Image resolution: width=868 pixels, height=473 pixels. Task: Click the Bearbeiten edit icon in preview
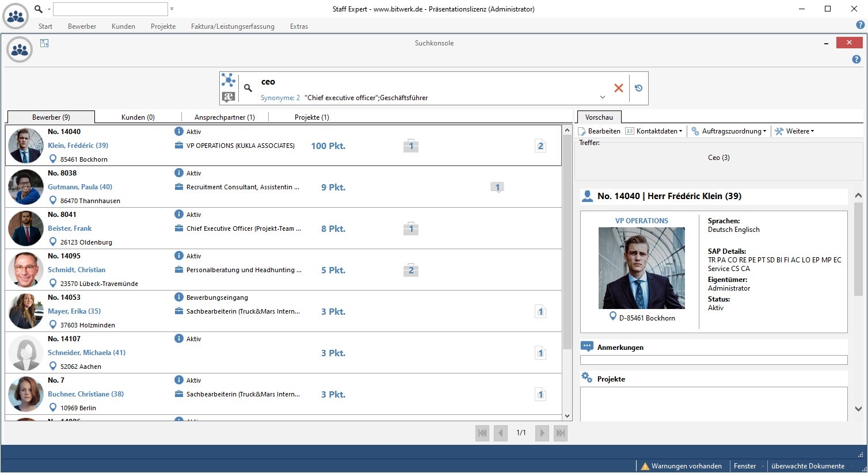pos(583,131)
